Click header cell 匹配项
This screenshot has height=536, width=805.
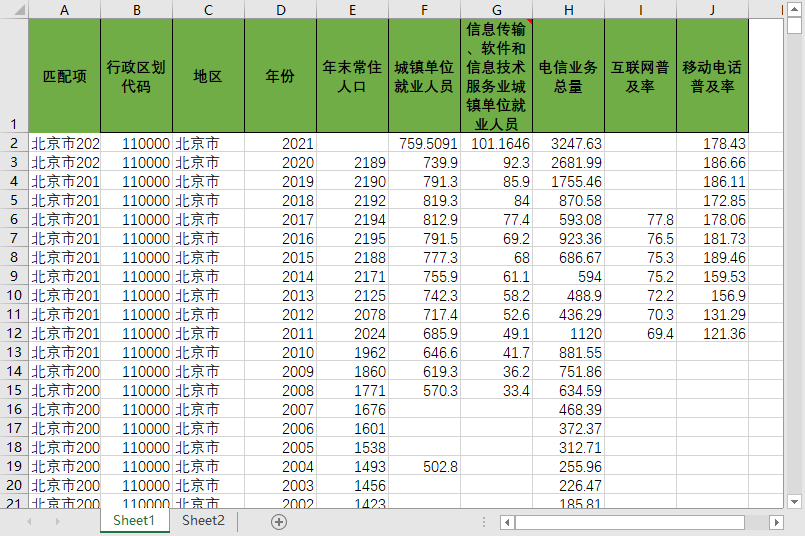(64, 76)
